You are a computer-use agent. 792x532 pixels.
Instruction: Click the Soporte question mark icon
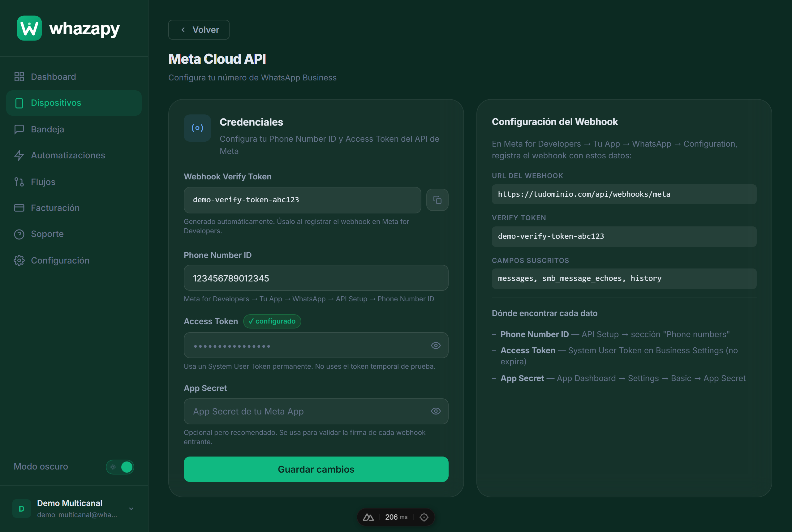click(x=19, y=234)
